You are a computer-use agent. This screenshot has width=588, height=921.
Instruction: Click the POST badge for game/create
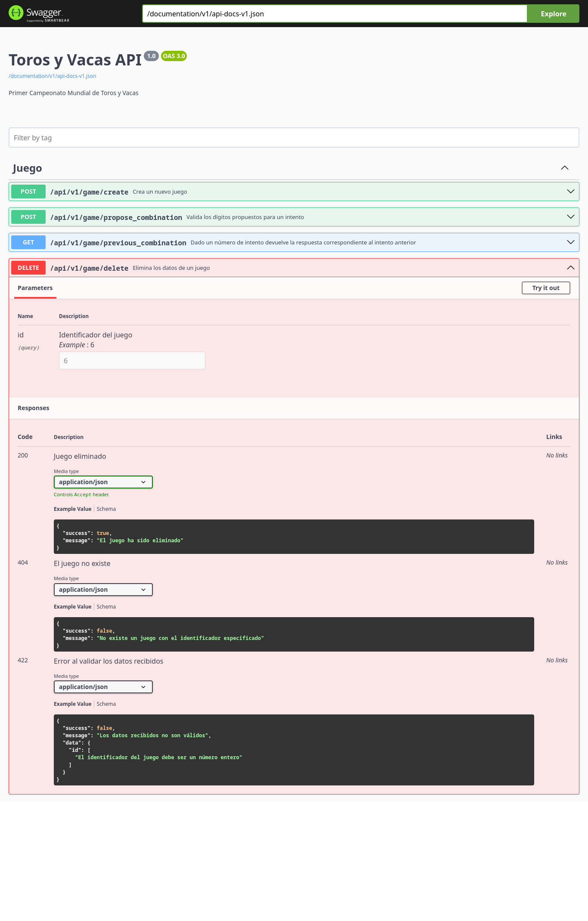tap(28, 192)
